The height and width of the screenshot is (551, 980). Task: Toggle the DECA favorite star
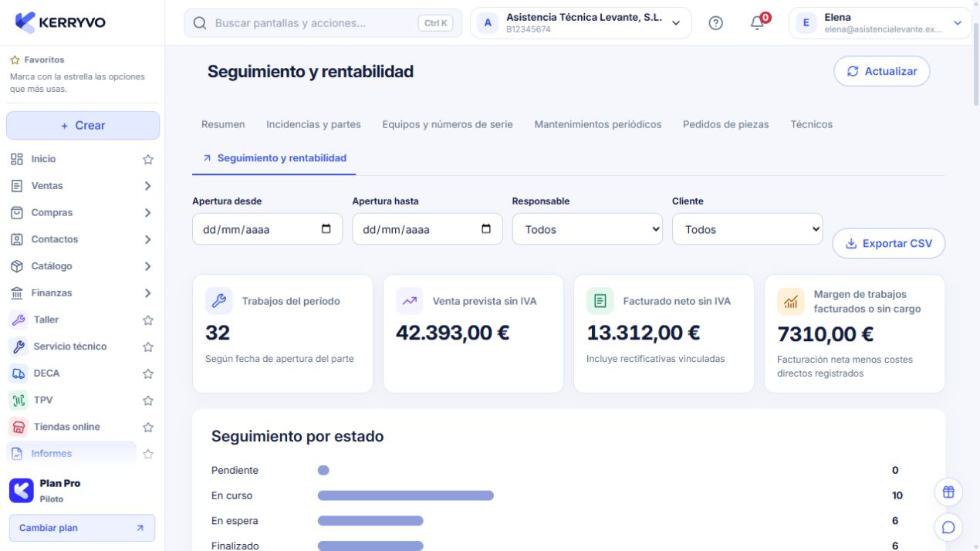(148, 374)
